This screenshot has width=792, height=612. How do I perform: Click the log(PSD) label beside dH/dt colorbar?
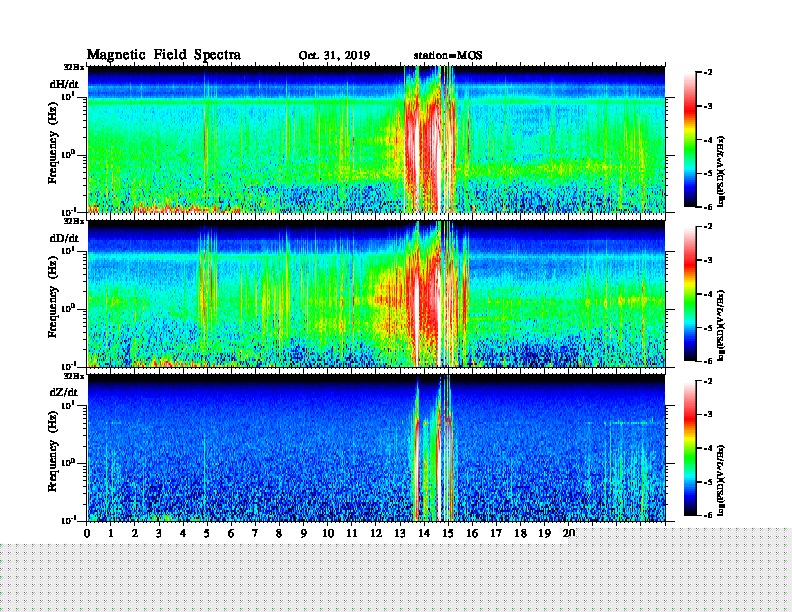tap(721, 171)
